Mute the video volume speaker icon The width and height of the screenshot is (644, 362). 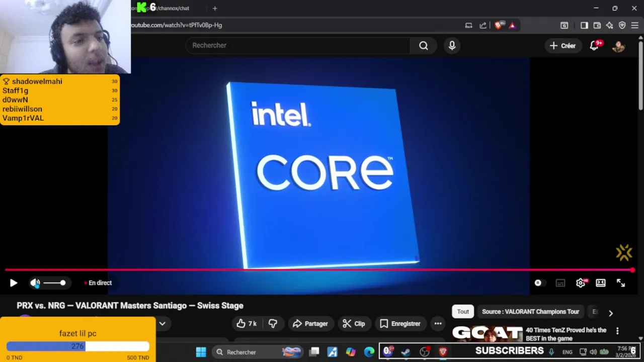point(35,283)
